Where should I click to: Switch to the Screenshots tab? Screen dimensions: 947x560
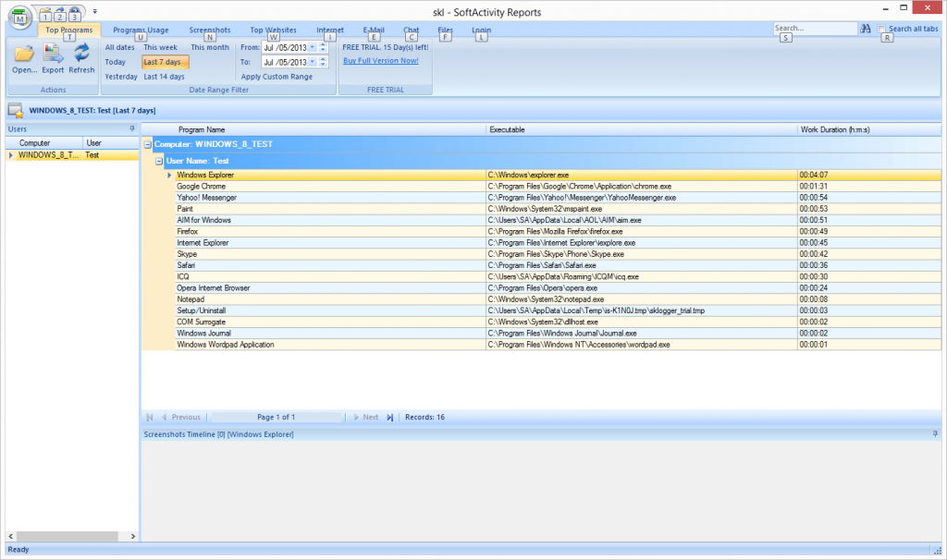point(209,30)
